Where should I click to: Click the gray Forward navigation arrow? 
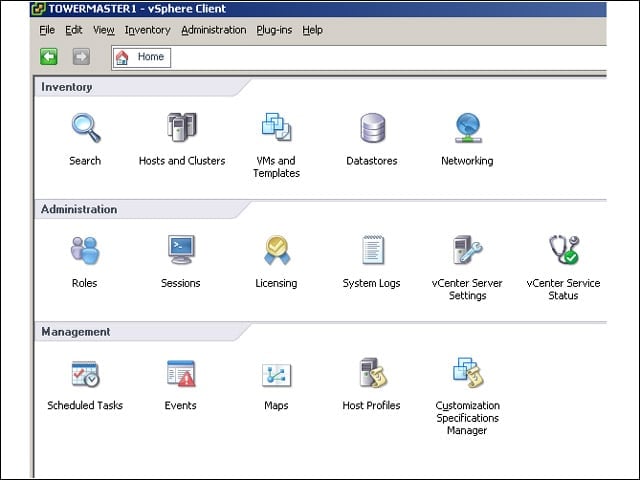point(81,56)
